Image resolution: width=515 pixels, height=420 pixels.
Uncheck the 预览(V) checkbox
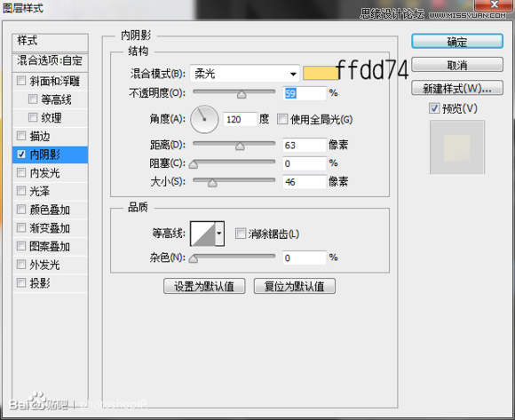(434, 108)
